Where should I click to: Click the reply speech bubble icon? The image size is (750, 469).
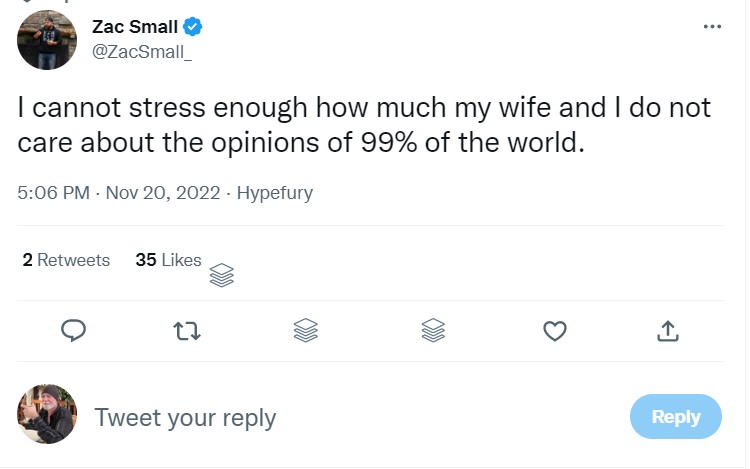[x=74, y=330]
